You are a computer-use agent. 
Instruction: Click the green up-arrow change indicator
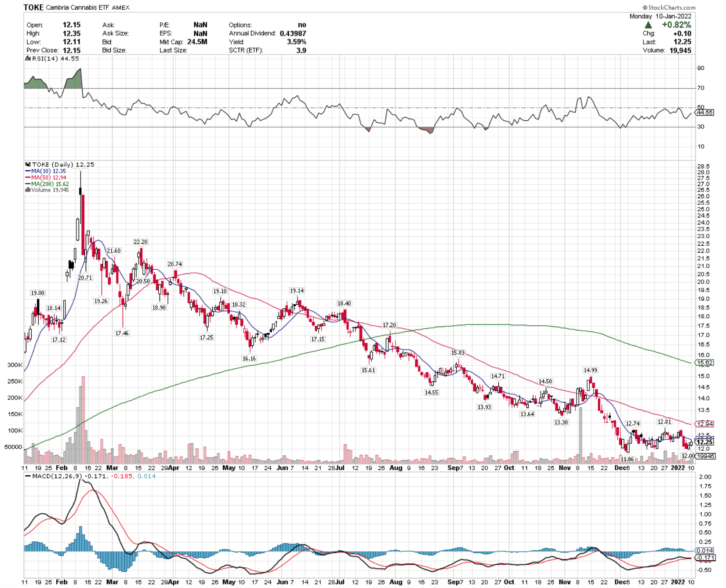click(648, 25)
